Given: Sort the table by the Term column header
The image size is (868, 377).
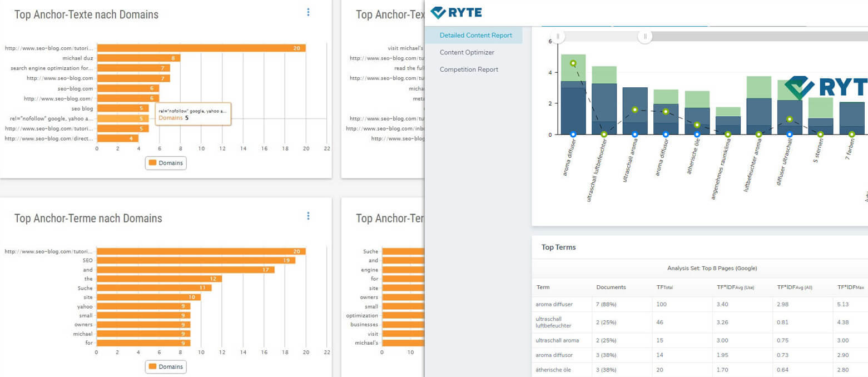Looking at the screenshot, I should click(543, 287).
